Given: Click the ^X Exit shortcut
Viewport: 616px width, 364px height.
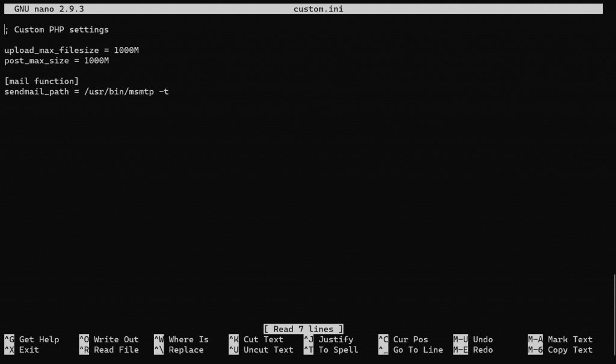Looking at the screenshot, I should (x=22, y=350).
